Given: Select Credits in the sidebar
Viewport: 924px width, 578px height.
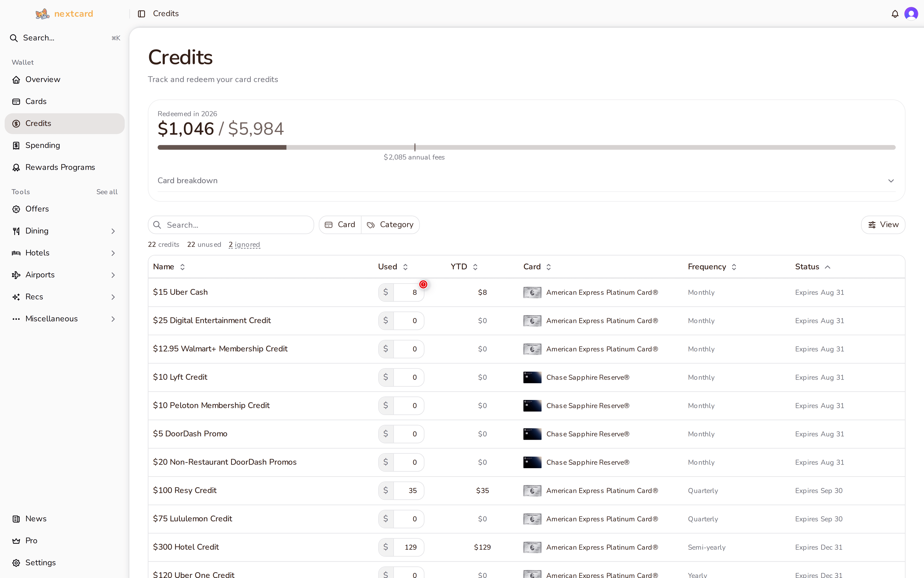Looking at the screenshot, I should point(64,124).
